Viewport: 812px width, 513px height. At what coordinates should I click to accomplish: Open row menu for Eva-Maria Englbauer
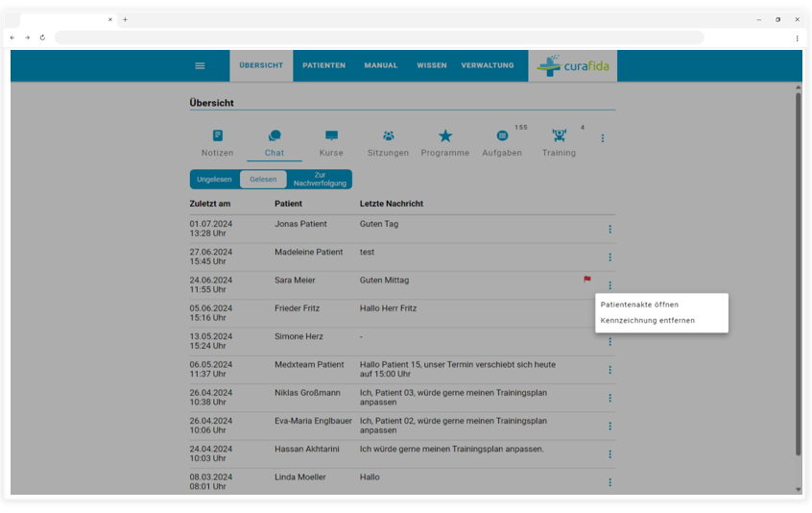tap(610, 426)
